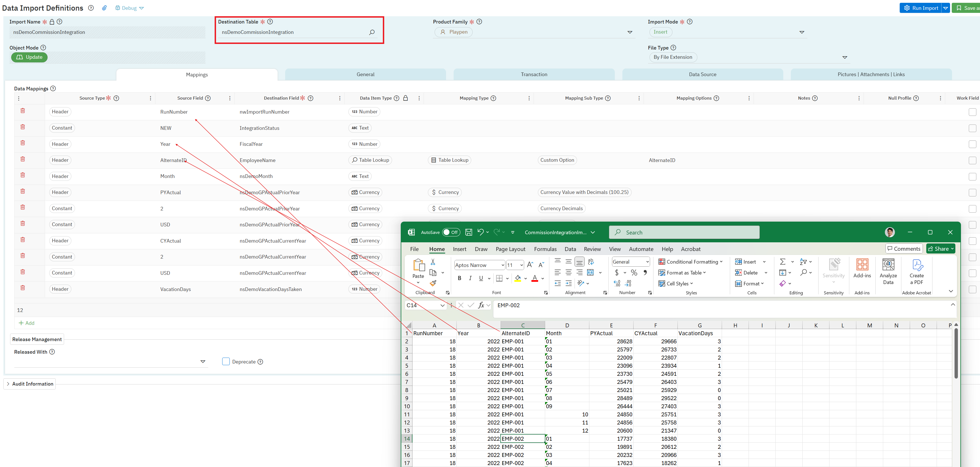Click the Excel search box
This screenshot has height=467, width=980.
tap(684, 232)
